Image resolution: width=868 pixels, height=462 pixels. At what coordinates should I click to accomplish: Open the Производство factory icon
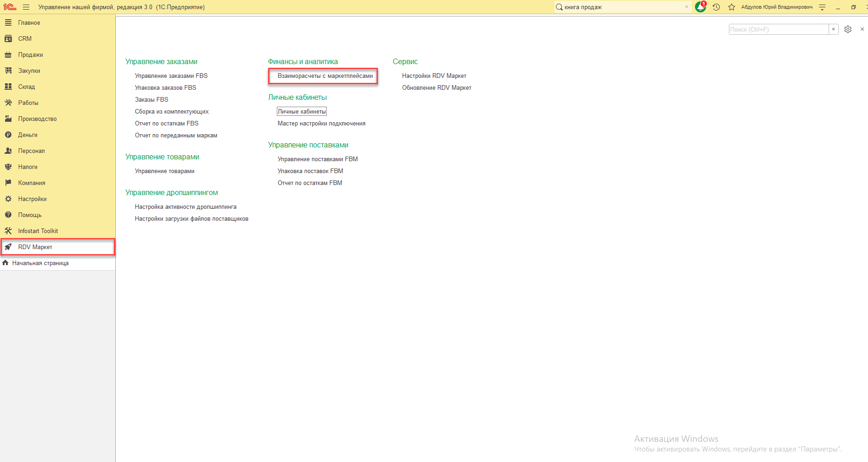coord(8,119)
